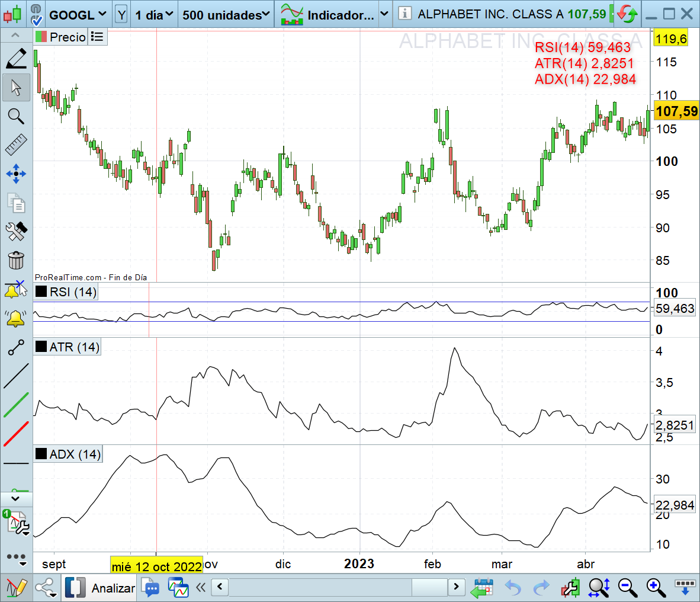
Task: Click the ADX 22,984 axis value
Action: click(675, 505)
